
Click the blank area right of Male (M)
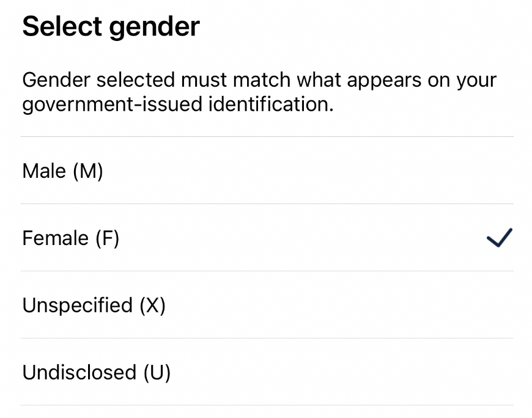[306, 171]
